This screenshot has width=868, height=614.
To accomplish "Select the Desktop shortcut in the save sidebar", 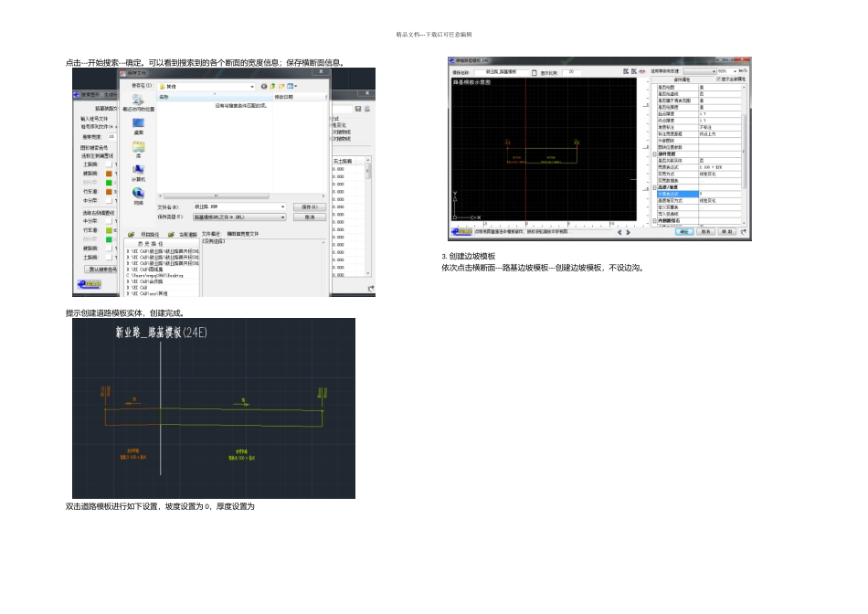I will coord(138,126).
